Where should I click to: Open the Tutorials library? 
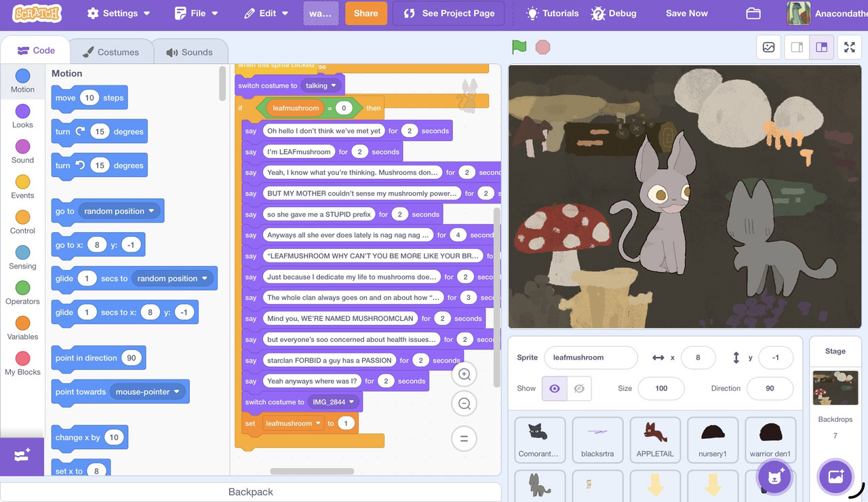tap(553, 13)
